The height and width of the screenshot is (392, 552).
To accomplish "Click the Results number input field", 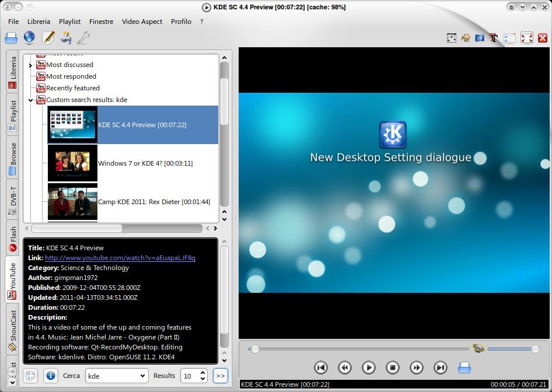I will (190, 376).
